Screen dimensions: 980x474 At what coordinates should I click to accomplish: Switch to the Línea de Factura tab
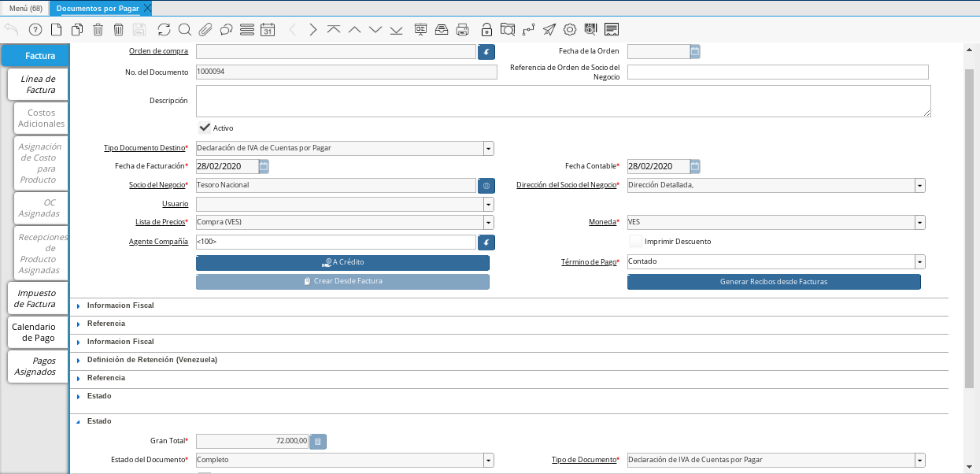click(x=38, y=84)
